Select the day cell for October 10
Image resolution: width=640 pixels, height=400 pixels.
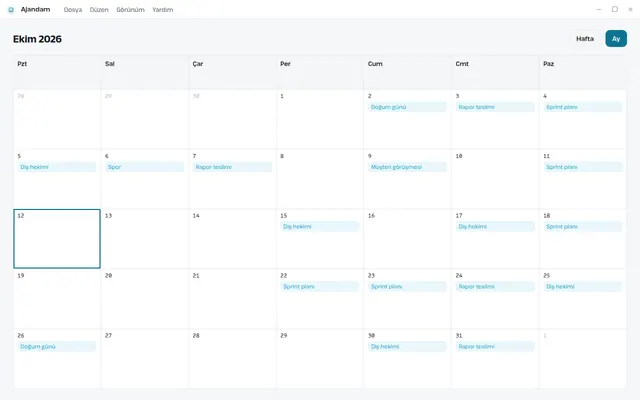click(495, 179)
